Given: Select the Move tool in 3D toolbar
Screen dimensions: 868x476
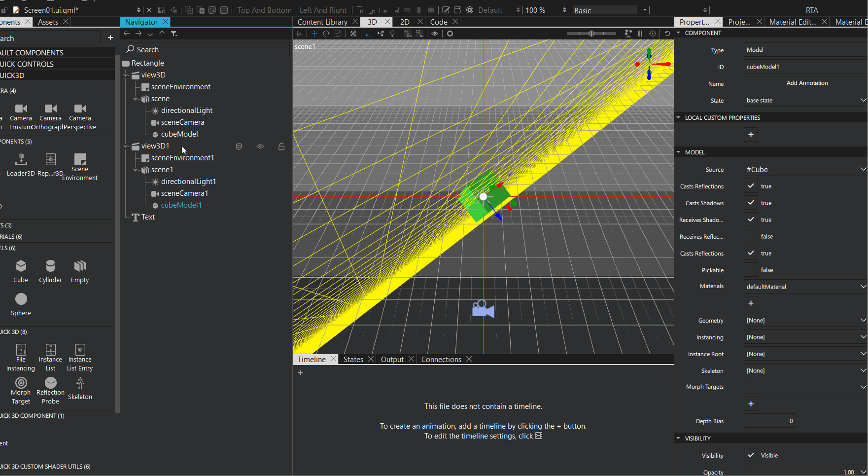Looking at the screenshot, I should click(x=313, y=34).
